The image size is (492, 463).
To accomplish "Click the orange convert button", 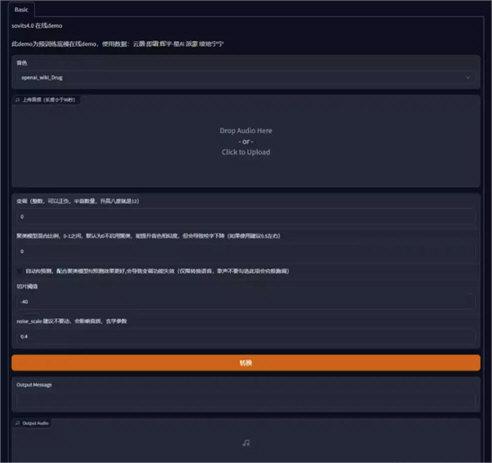I will tap(246, 363).
